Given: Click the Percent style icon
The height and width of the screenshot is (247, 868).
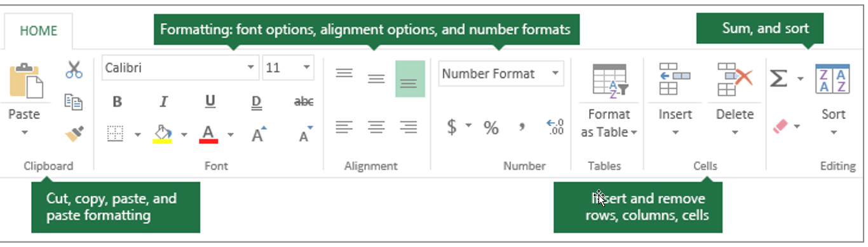Looking at the screenshot, I should pyautogui.click(x=491, y=128).
